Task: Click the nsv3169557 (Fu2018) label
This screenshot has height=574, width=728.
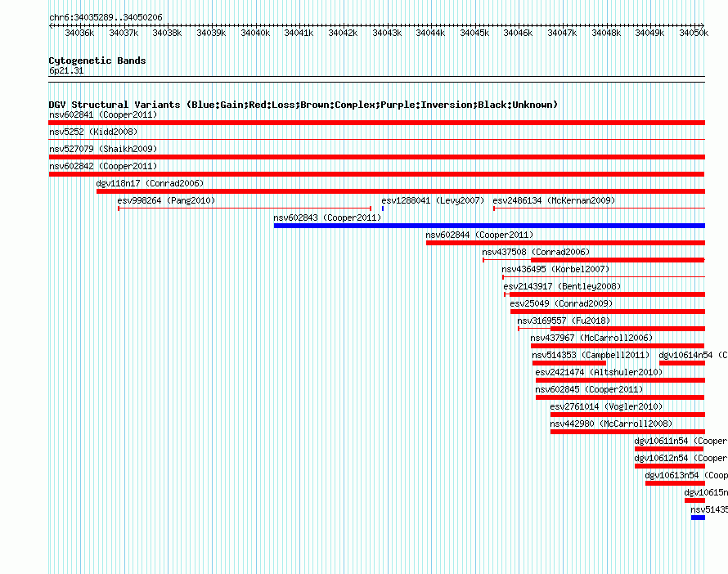Action: (564, 321)
